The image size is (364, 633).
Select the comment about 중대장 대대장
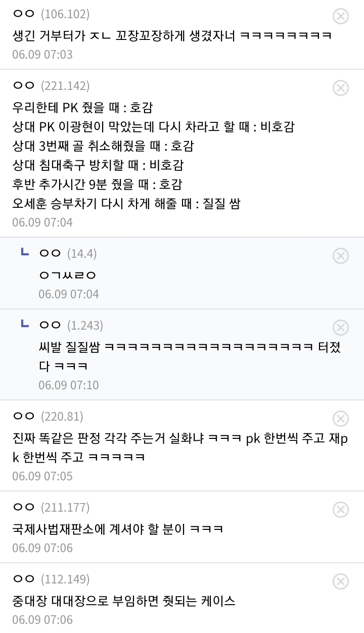click(x=124, y=601)
